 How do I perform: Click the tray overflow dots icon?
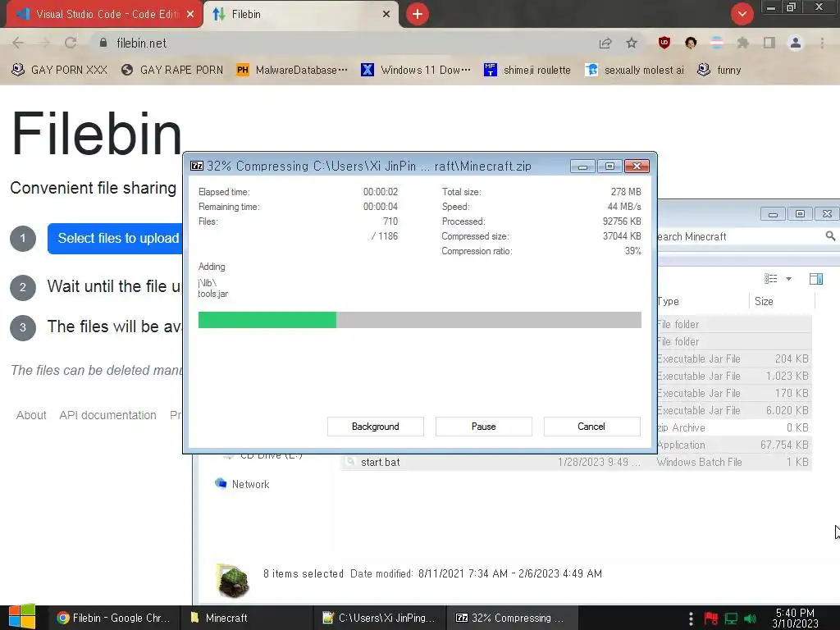691,619
